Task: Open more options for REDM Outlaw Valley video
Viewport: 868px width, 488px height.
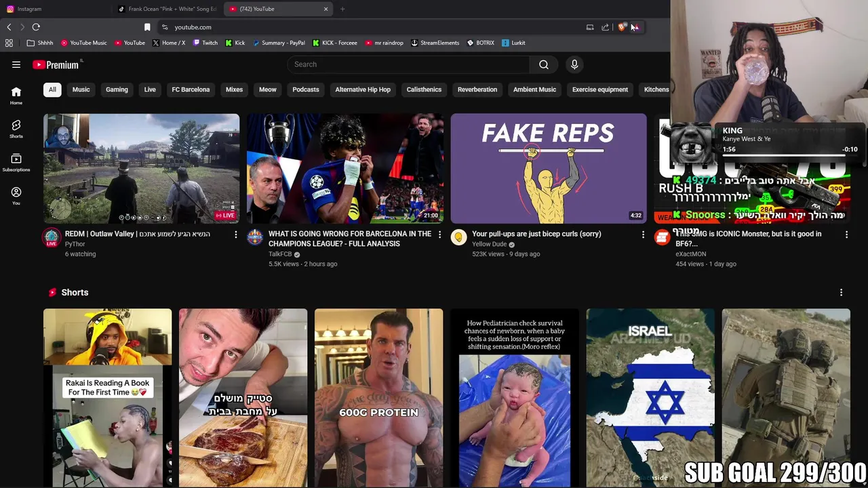Action: pos(236,235)
